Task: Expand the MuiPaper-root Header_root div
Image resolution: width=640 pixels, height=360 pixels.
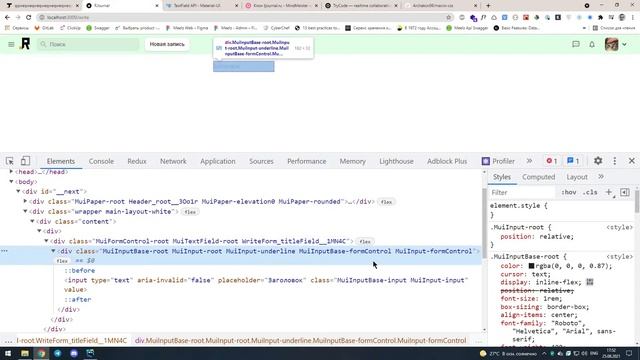Action: [x=25, y=201]
